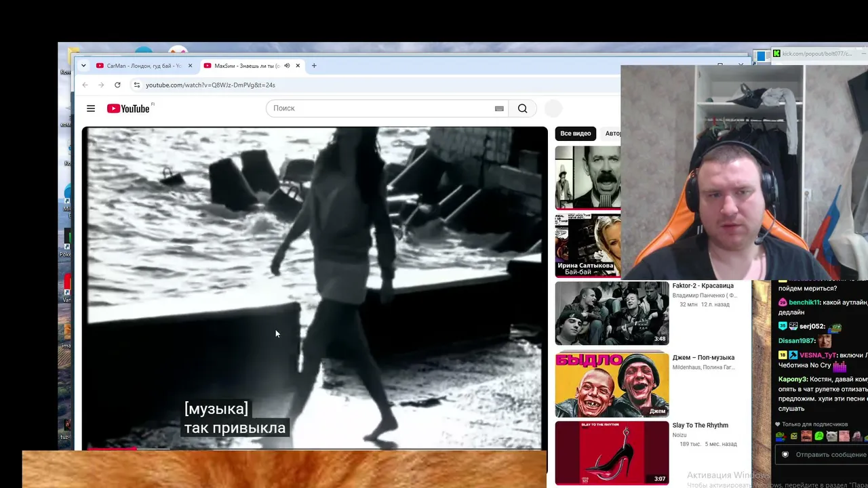Viewport: 868px width, 488px height.
Task: Click the "Только для подписчиков" label in chat
Action: coord(815,424)
